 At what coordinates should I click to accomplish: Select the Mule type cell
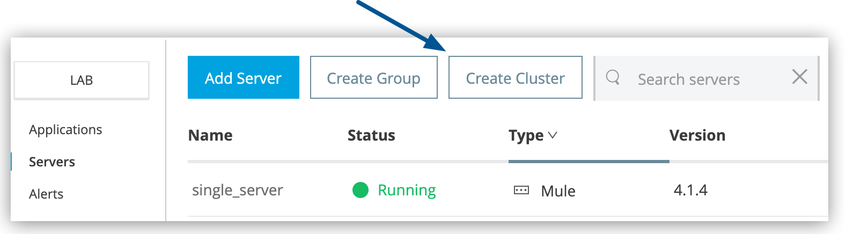[558, 191]
